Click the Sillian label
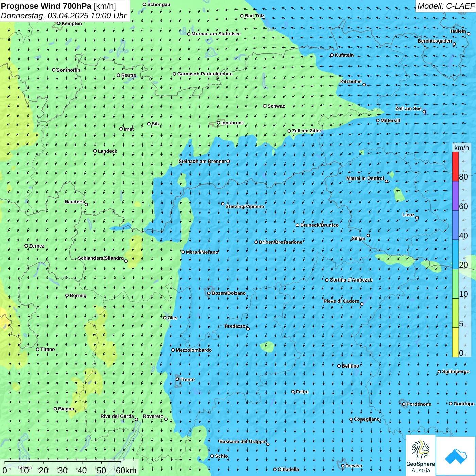476x476 pixels. click(x=358, y=238)
